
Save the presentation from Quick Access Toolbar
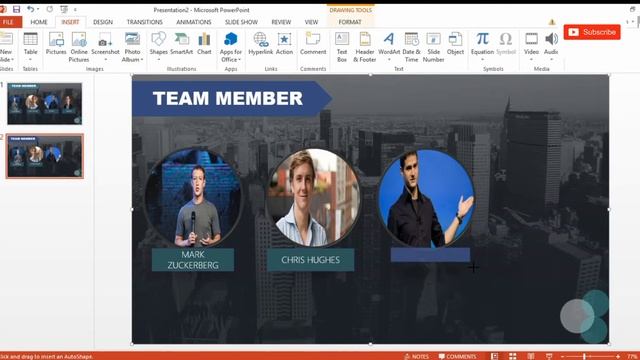click(x=16, y=9)
